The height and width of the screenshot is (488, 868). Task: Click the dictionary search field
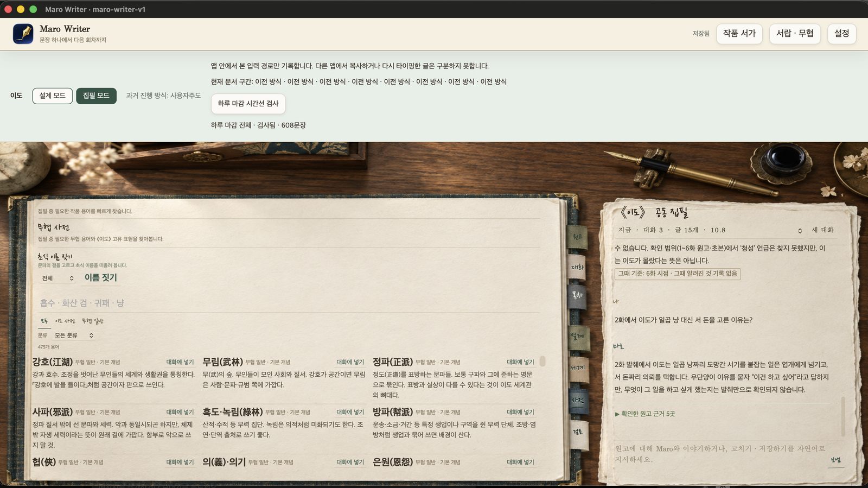pyautogui.click(x=289, y=303)
